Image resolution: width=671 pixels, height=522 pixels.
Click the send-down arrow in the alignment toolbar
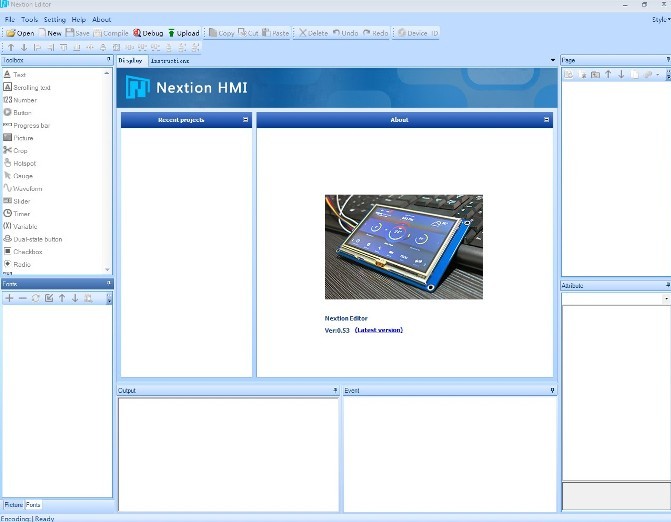24,47
